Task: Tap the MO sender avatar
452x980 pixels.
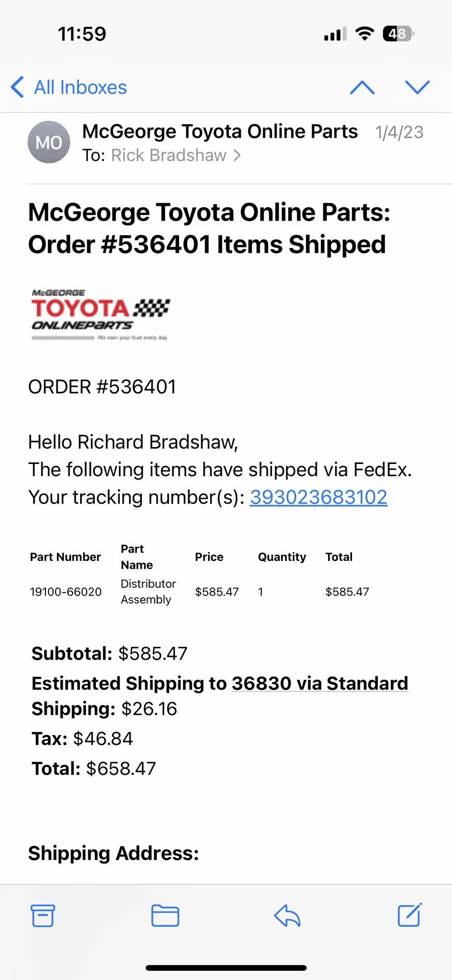Action: [x=49, y=142]
